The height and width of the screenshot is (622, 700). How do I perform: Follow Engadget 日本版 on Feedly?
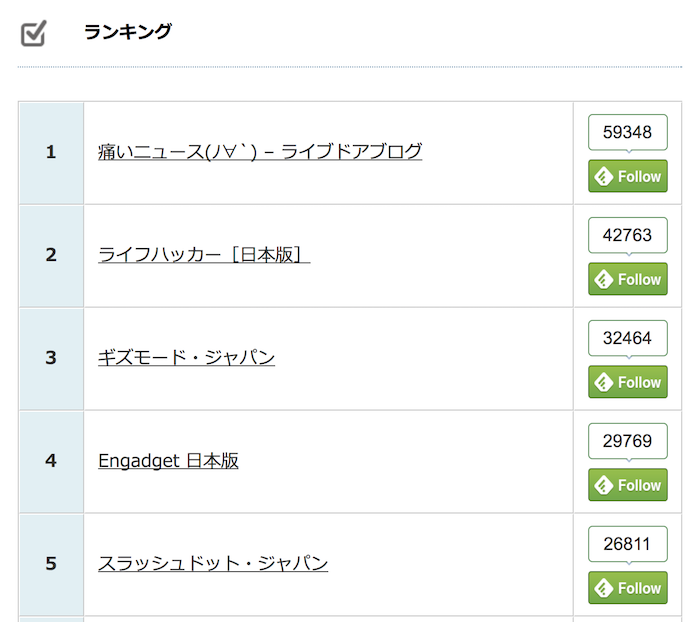point(628,485)
